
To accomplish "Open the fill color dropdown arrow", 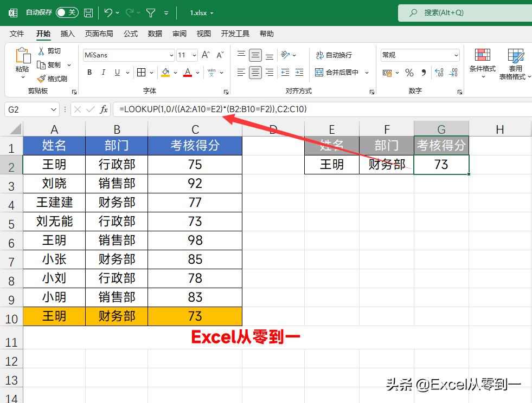I will tap(175, 72).
